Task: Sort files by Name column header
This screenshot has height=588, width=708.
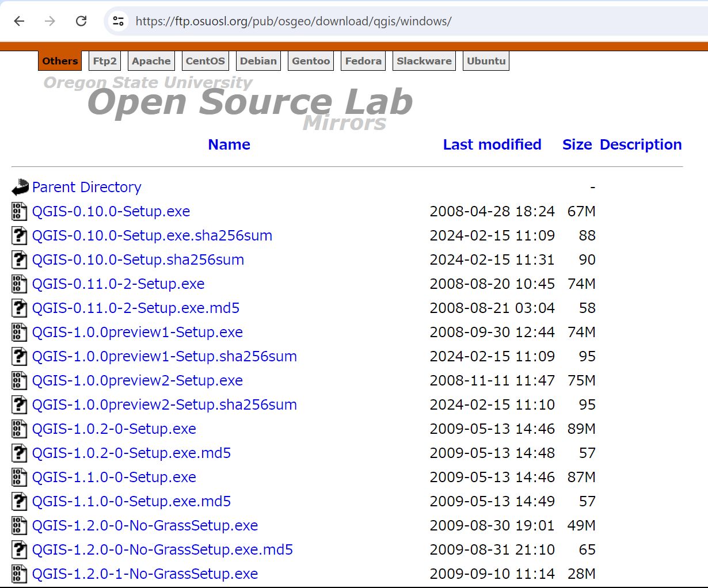Action: [x=229, y=144]
